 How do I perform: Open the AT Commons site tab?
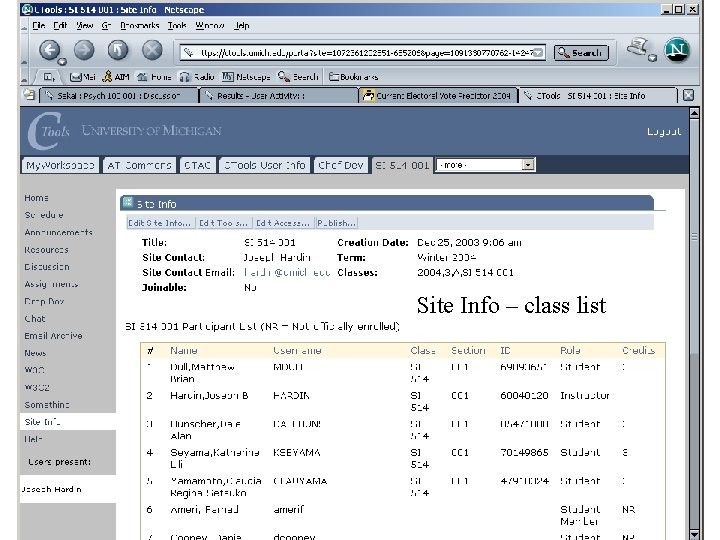(139, 165)
